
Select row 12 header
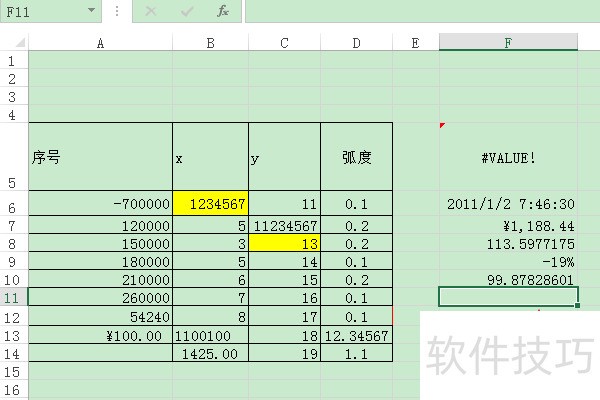click(12, 317)
